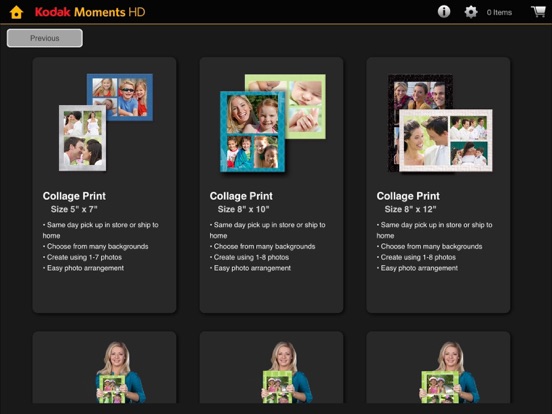
Task: Open the Collage Print Size 8" x 12" title
Action: (408, 202)
